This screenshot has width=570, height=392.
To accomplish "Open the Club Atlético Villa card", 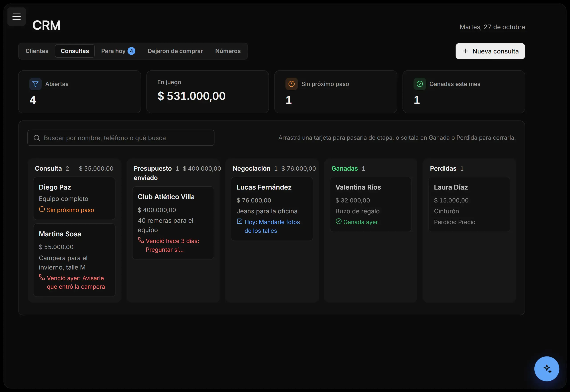I will coord(173,223).
